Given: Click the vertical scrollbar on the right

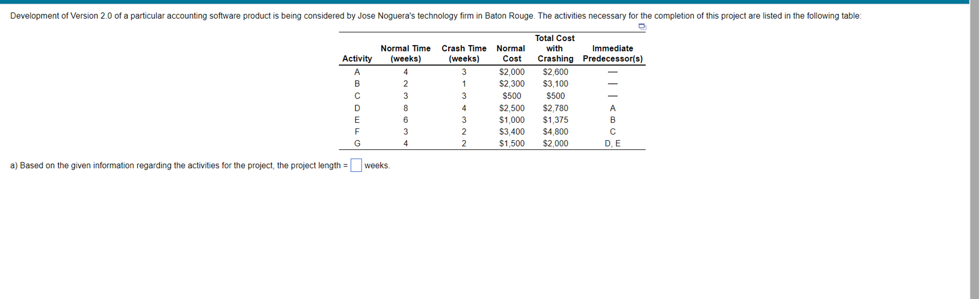Looking at the screenshot, I should pos(974,149).
